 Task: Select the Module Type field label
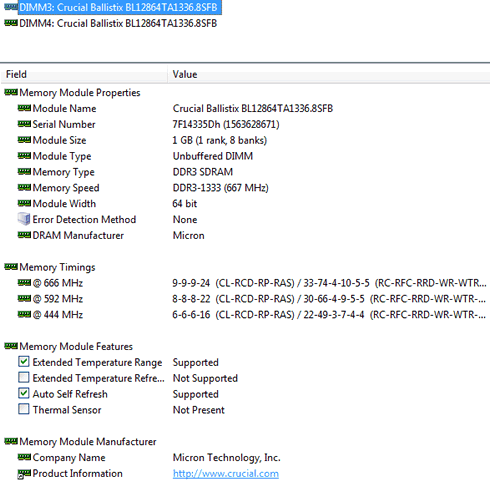pos(62,156)
